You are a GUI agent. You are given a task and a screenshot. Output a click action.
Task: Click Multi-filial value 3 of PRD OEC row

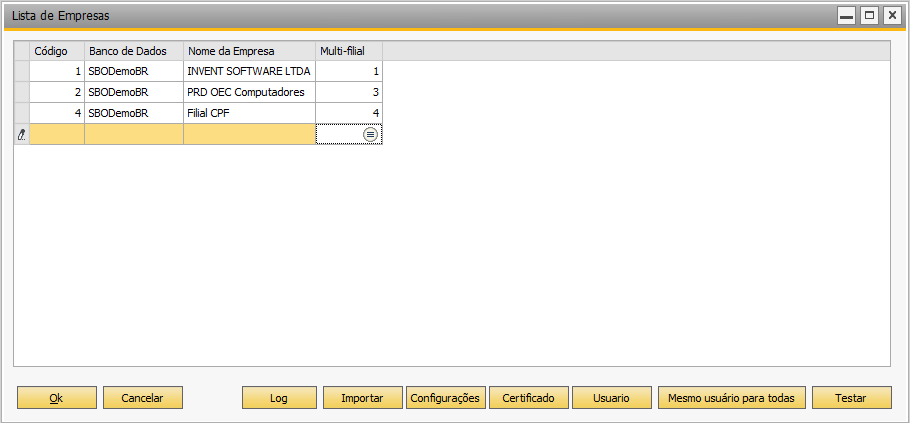pyautogui.click(x=349, y=92)
